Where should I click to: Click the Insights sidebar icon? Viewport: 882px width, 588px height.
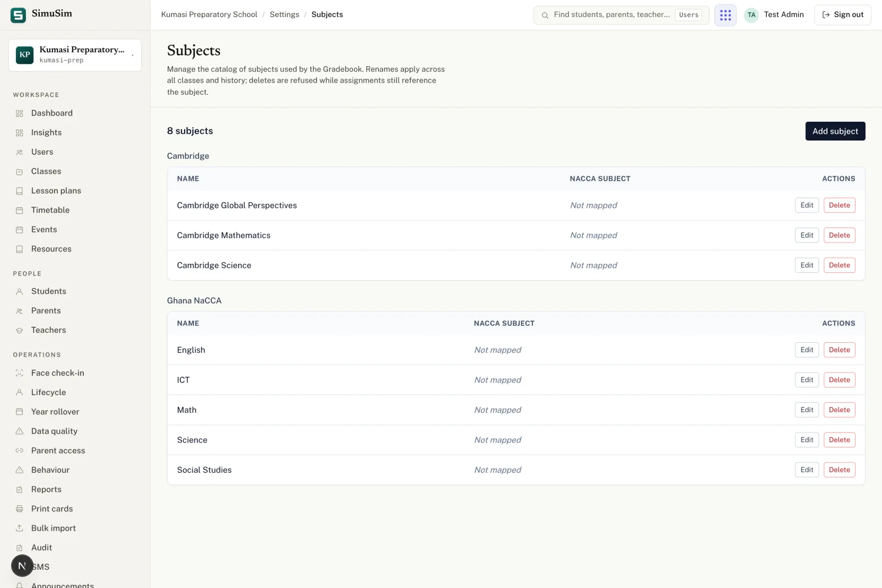(19, 133)
